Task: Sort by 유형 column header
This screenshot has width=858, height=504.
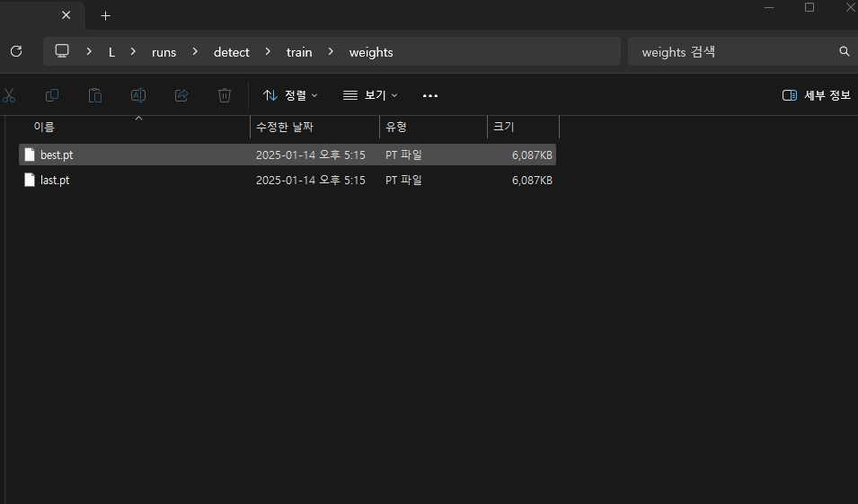Action: (x=433, y=127)
